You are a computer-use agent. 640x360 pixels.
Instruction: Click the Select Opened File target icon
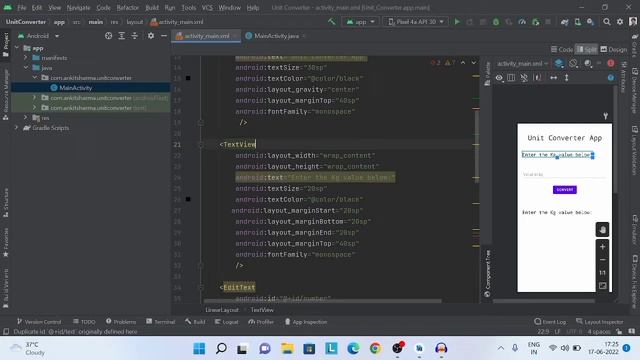[108, 36]
